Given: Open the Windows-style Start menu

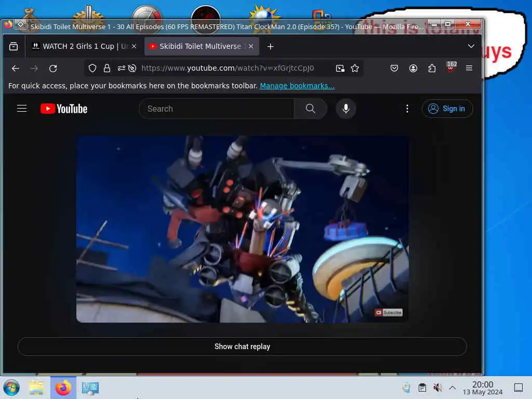Looking at the screenshot, I should (12, 388).
